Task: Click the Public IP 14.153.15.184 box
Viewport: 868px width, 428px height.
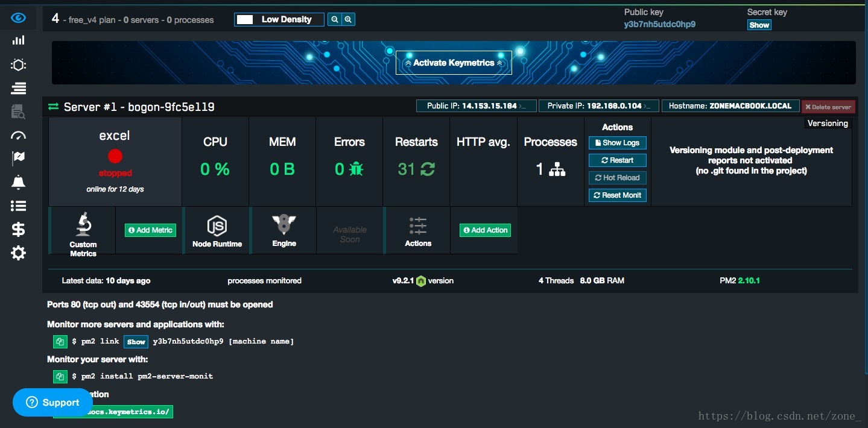Action: (476, 106)
